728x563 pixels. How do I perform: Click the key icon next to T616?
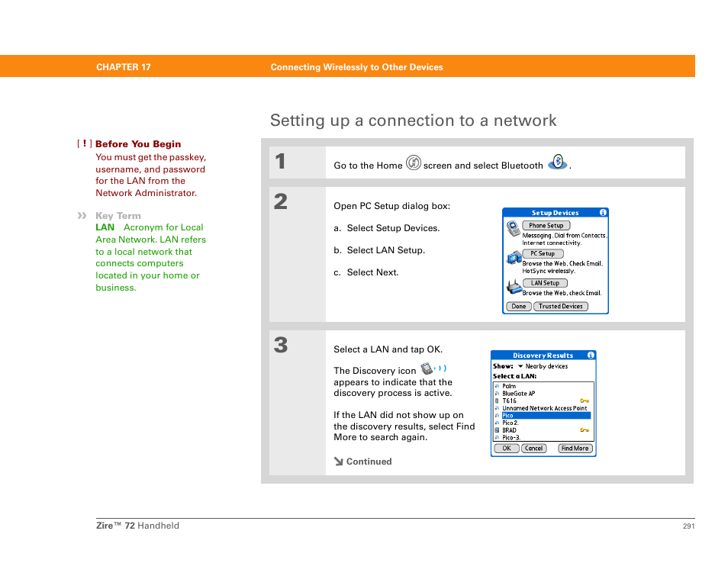pyautogui.click(x=584, y=401)
